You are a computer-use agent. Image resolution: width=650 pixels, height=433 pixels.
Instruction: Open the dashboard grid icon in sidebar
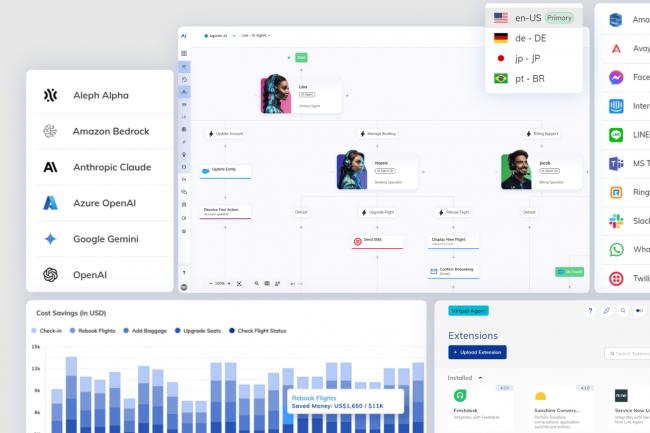point(184,53)
